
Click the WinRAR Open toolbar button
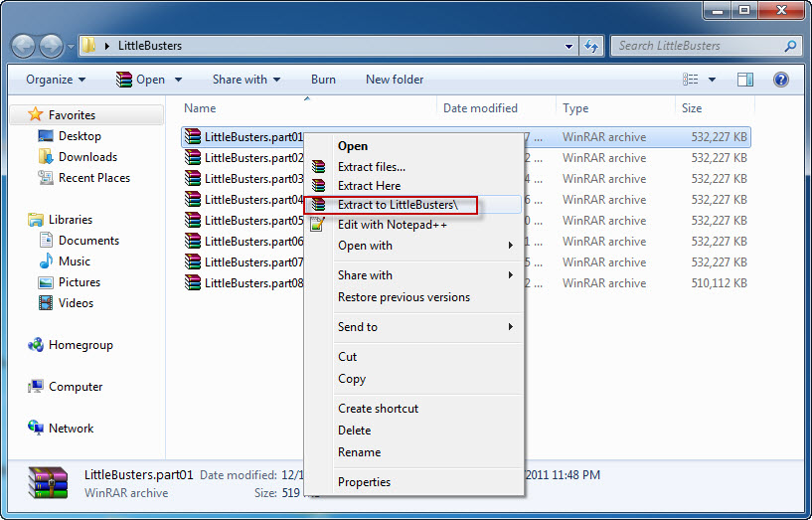coord(141,80)
